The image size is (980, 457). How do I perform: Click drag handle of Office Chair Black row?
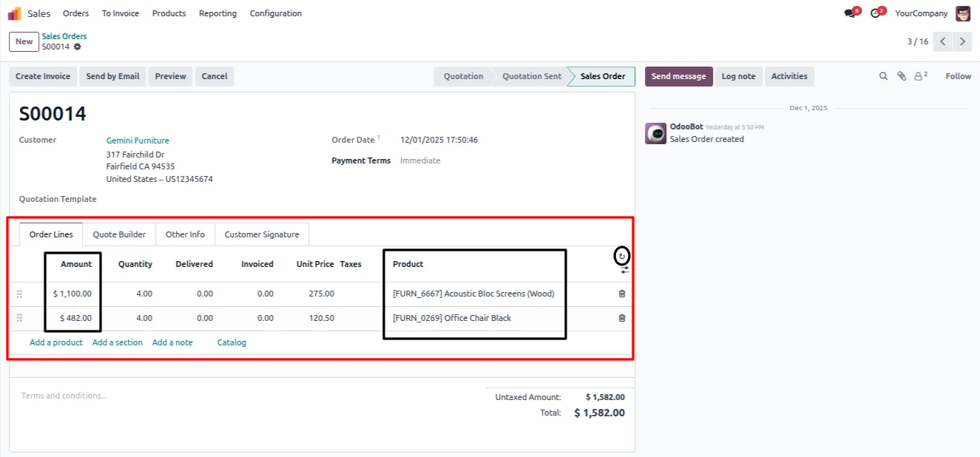(19, 318)
